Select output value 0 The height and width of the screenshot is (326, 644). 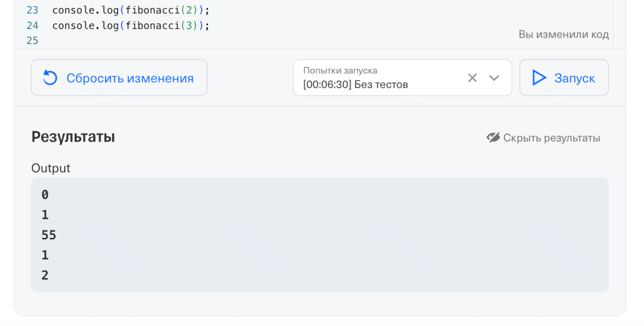(45, 195)
